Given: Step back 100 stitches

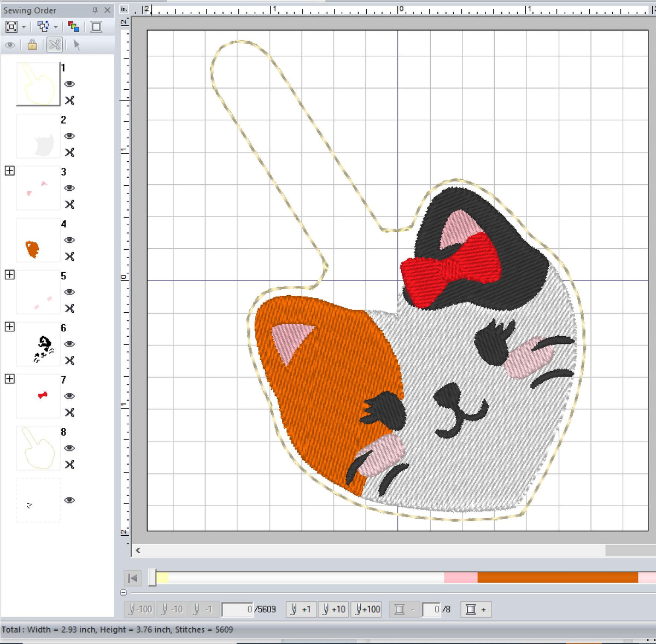Looking at the screenshot, I should [140, 609].
